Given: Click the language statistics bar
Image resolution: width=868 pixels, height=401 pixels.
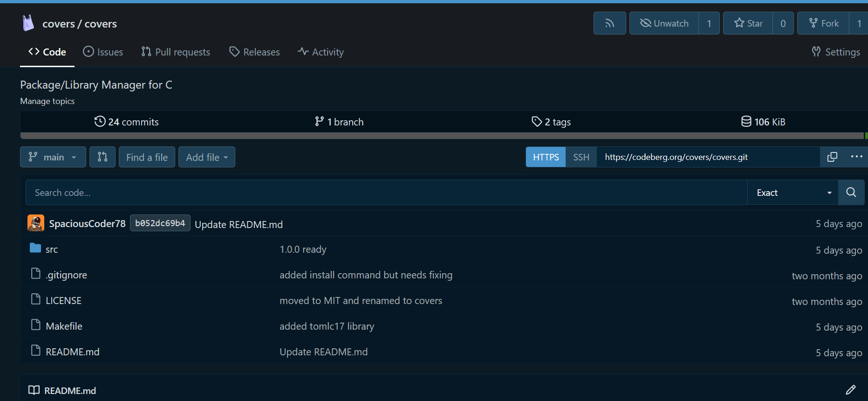Looking at the screenshot, I should click(442, 136).
